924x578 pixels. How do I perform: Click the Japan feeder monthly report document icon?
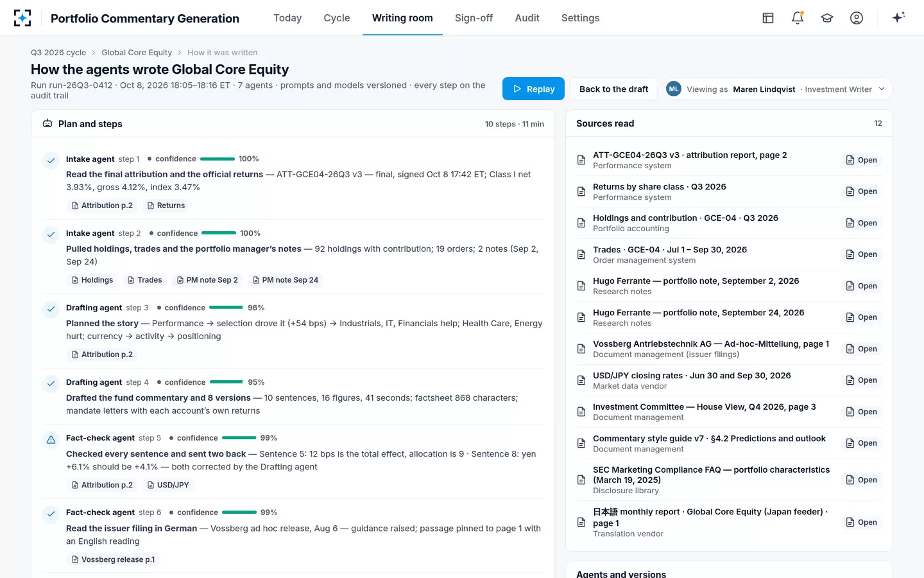[581, 522]
